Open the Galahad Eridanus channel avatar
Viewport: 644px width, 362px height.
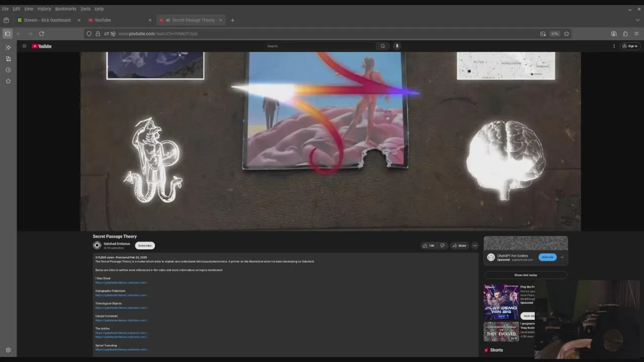point(97,245)
